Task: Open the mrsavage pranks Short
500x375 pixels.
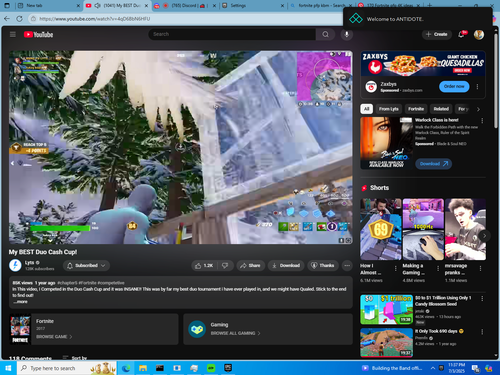Action: pos(465,229)
